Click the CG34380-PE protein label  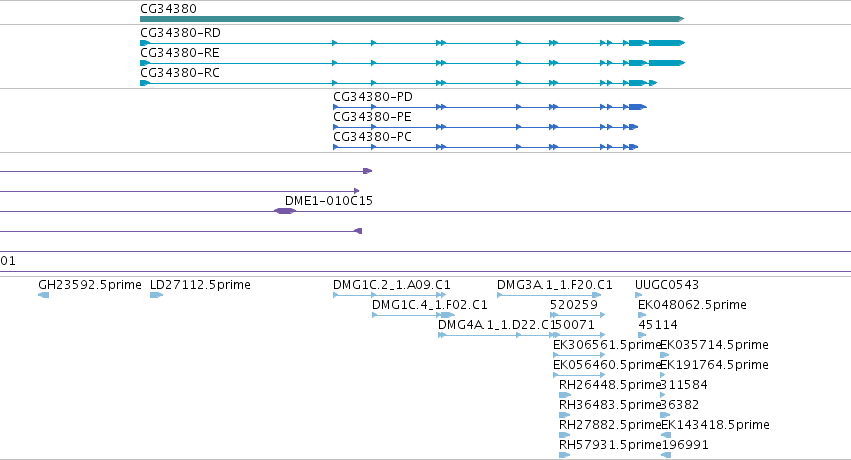(x=372, y=117)
